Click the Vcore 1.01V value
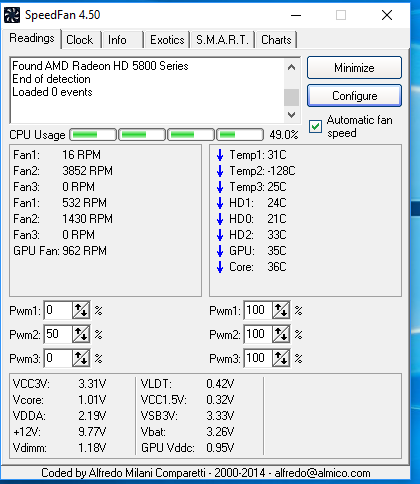The image size is (420, 484). 92,400
